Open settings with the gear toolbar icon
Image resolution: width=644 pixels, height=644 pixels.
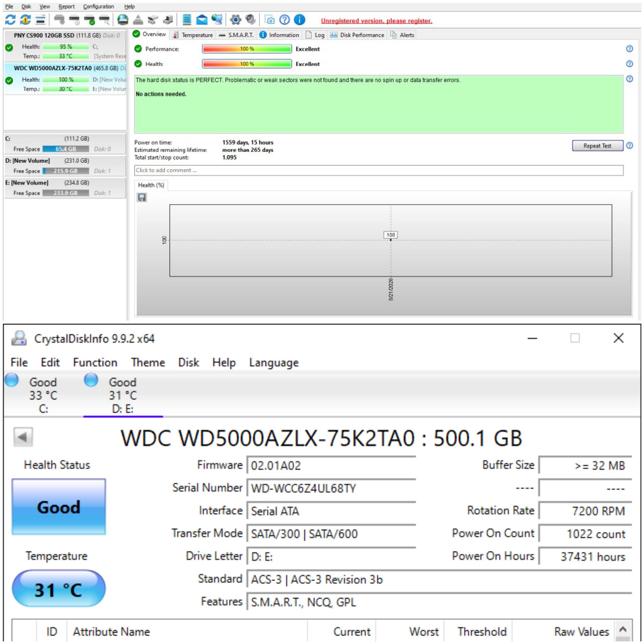236,20
